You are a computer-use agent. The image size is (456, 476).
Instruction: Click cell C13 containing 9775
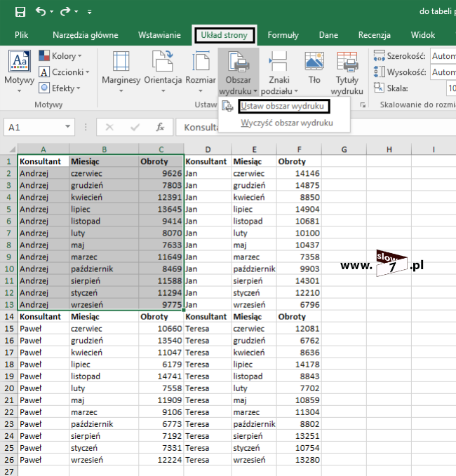click(x=161, y=305)
